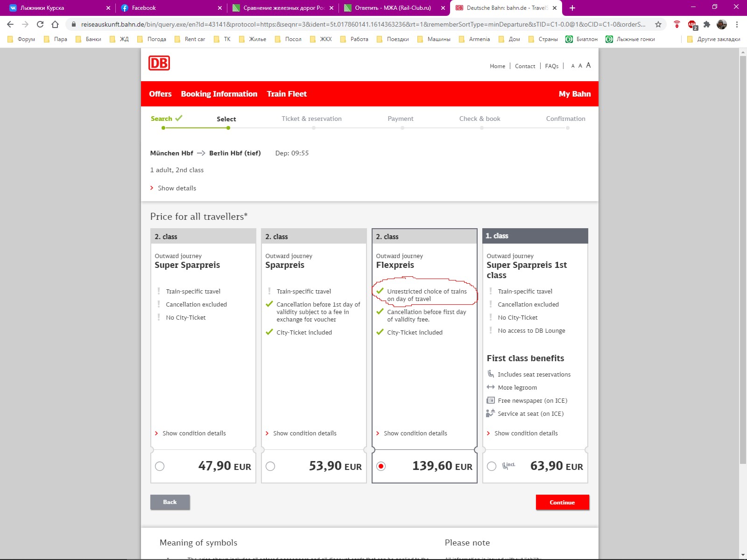Go to the browser home page
Image resolution: width=747 pixels, height=560 pixels.
click(x=55, y=24)
